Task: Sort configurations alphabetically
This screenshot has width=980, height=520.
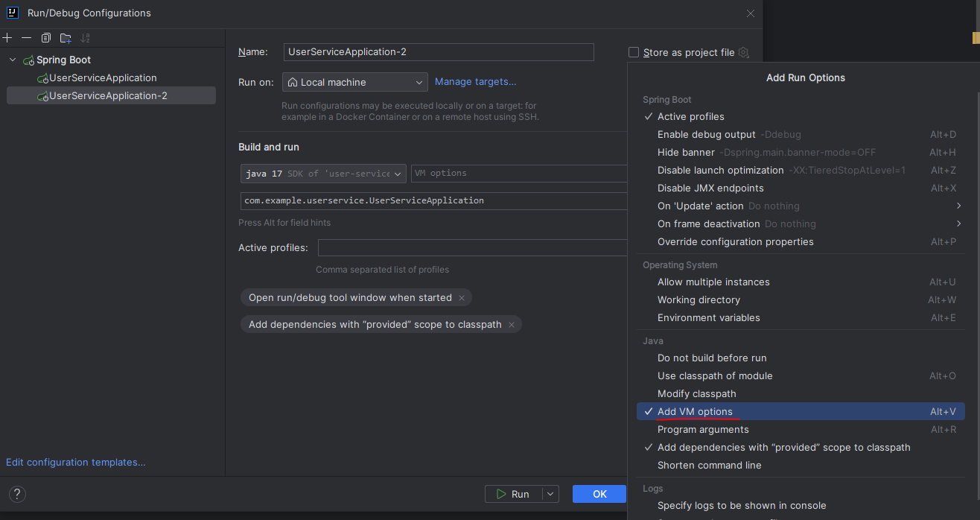Action: (x=85, y=37)
